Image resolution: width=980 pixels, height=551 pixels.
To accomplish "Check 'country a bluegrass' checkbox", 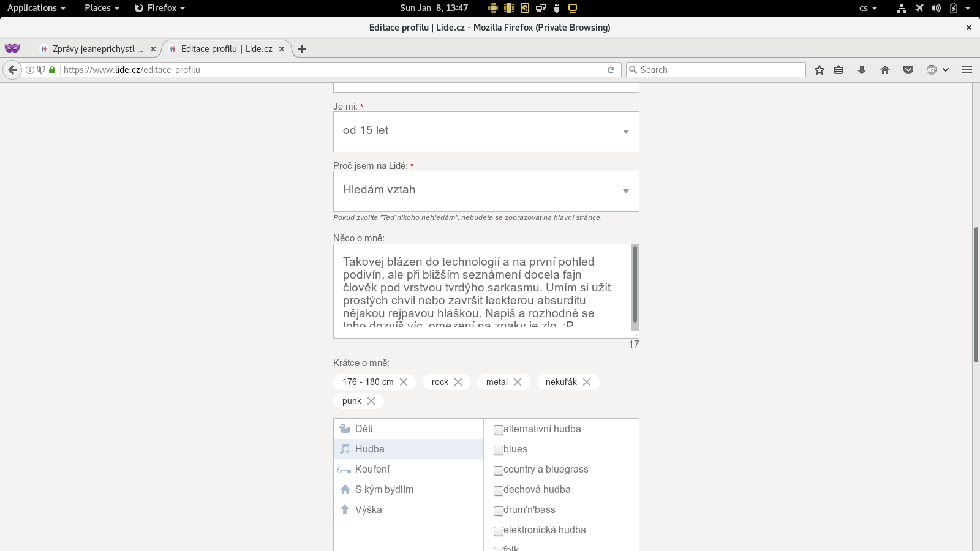I will 499,471.
